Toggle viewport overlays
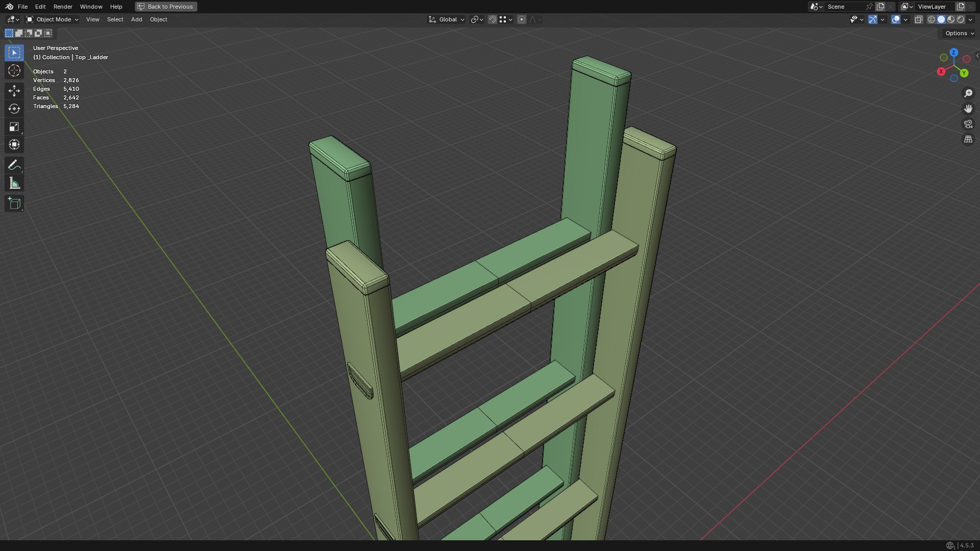The height and width of the screenshot is (551, 980). 896,19
